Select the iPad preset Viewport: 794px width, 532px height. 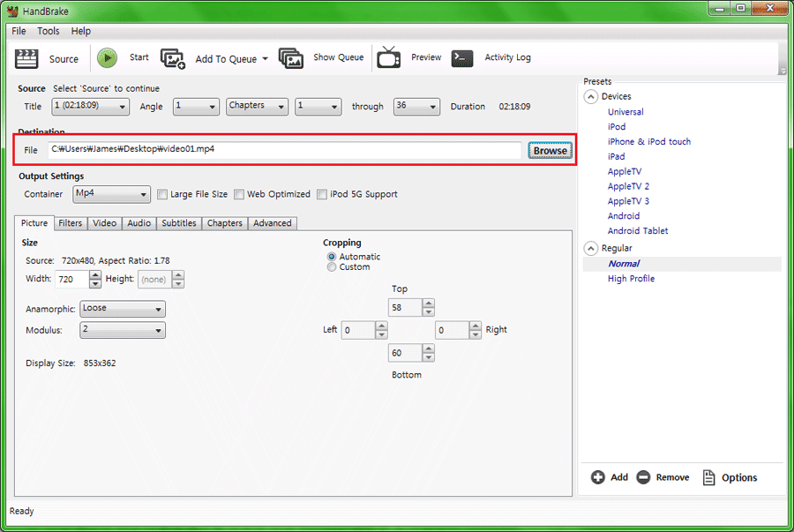(617, 156)
